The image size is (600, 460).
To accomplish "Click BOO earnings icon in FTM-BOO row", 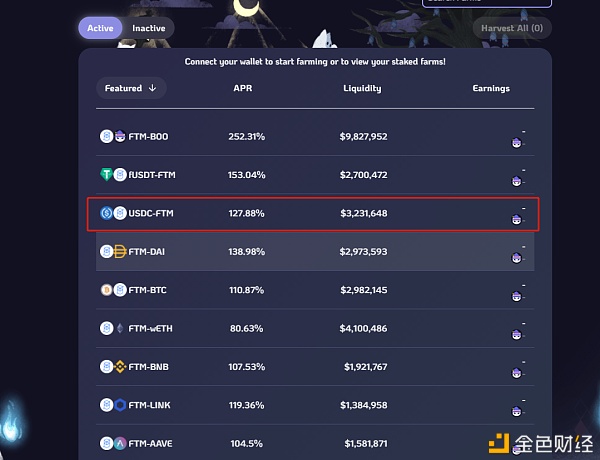I will coord(517,143).
